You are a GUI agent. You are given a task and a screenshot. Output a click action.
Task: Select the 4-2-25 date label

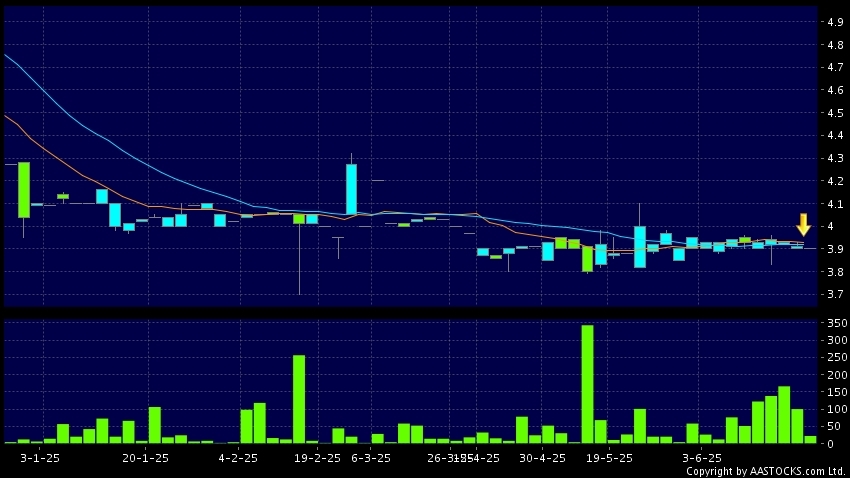tap(238, 458)
